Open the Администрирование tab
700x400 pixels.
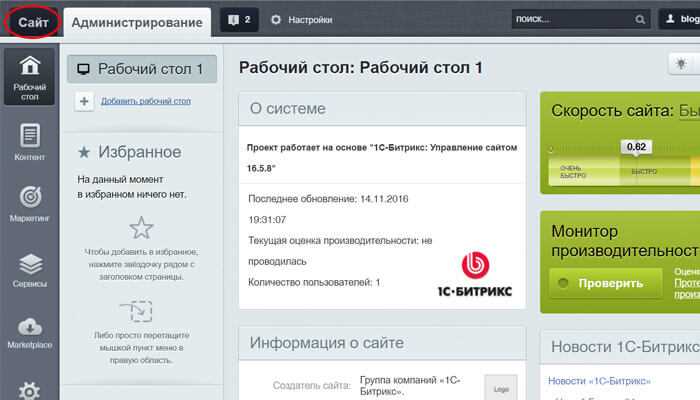click(137, 22)
